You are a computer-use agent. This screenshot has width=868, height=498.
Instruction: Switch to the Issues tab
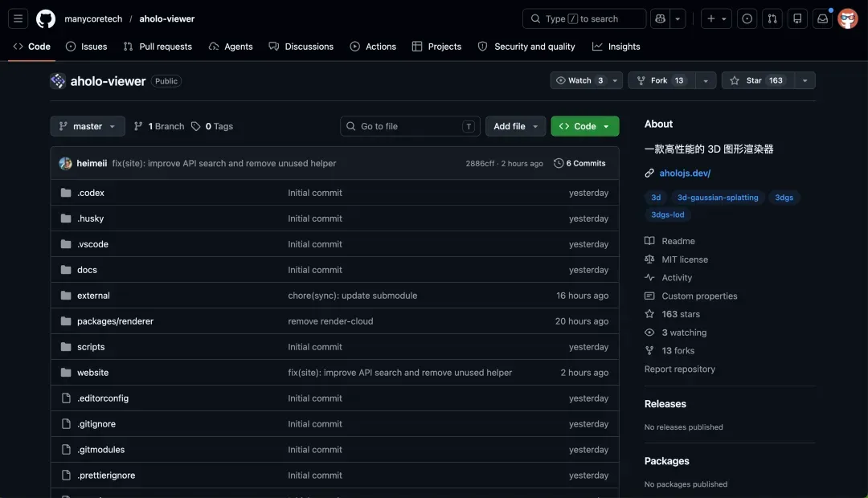(86, 47)
